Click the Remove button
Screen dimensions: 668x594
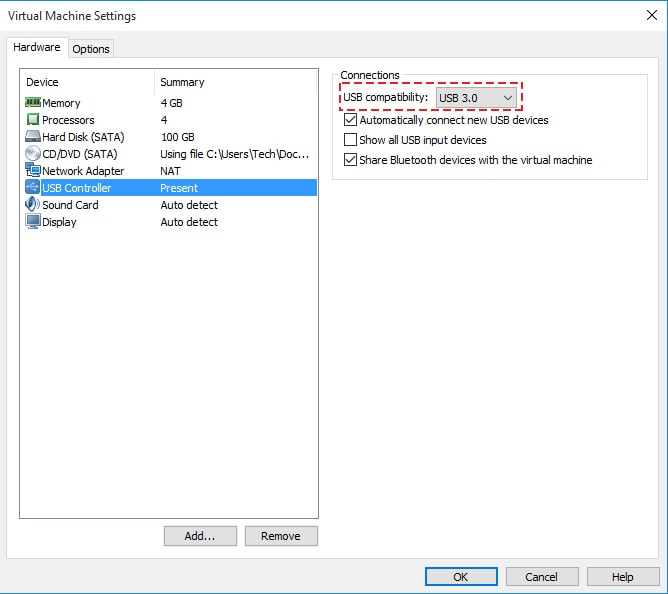[x=280, y=536]
